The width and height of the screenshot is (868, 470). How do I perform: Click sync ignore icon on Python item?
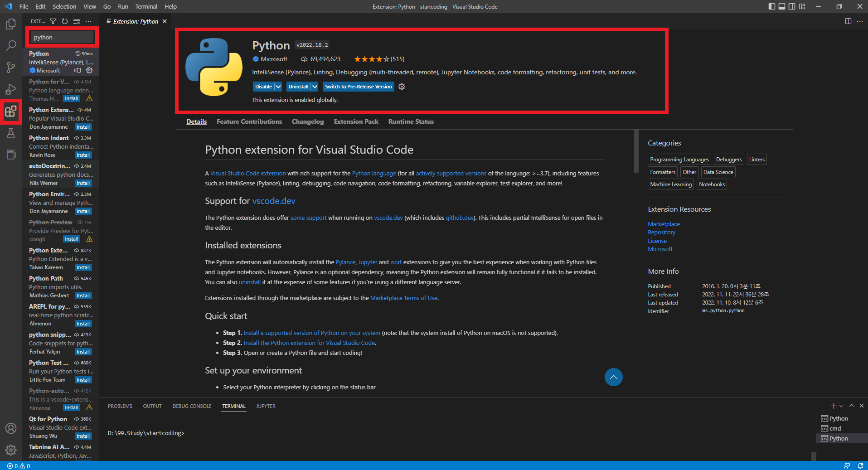(78, 70)
